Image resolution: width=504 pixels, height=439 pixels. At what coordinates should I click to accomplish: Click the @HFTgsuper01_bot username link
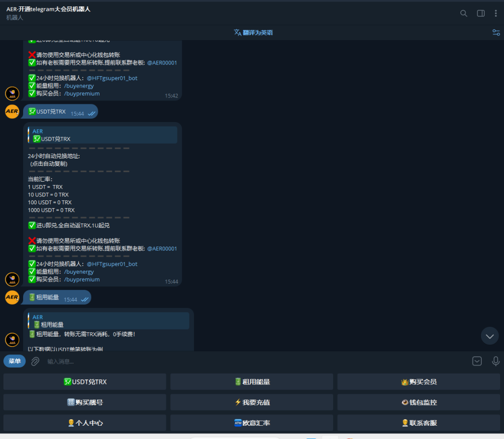pos(112,264)
